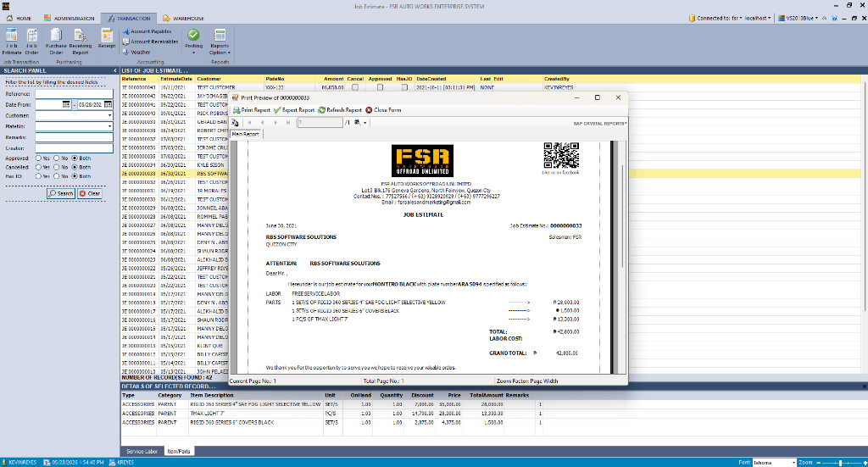Click the Export Report button

click(294, 110)
